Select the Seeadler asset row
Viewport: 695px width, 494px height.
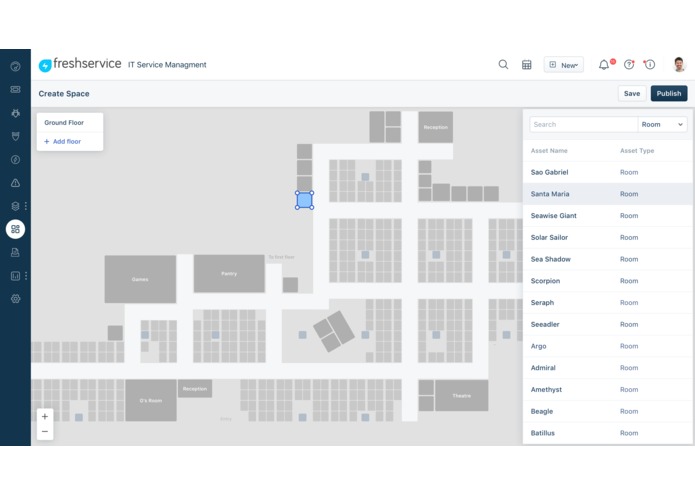click(607, 324)
